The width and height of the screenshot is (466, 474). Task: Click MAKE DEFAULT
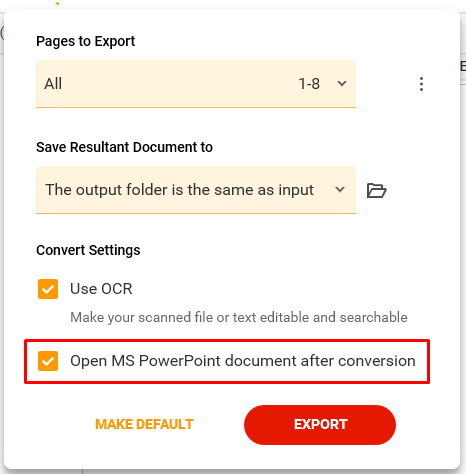pos(144,424)
